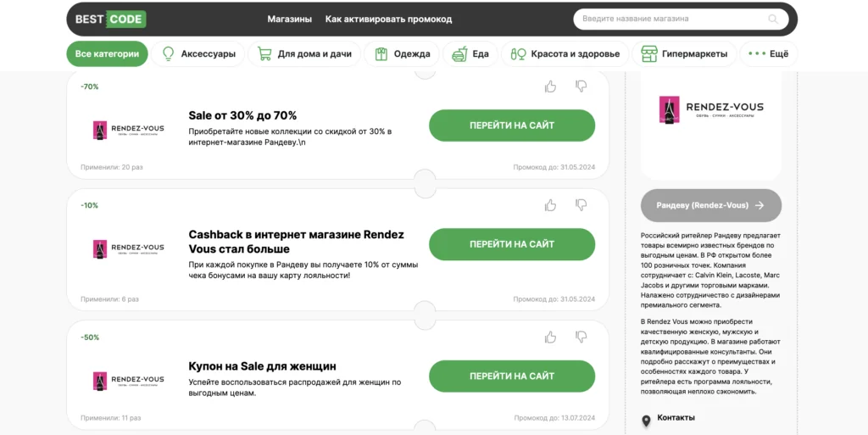Image resolution: width=868 pixels, height=435 pixels.
Task: Open the Для дома и дачи category
Action: click(304, 54)
